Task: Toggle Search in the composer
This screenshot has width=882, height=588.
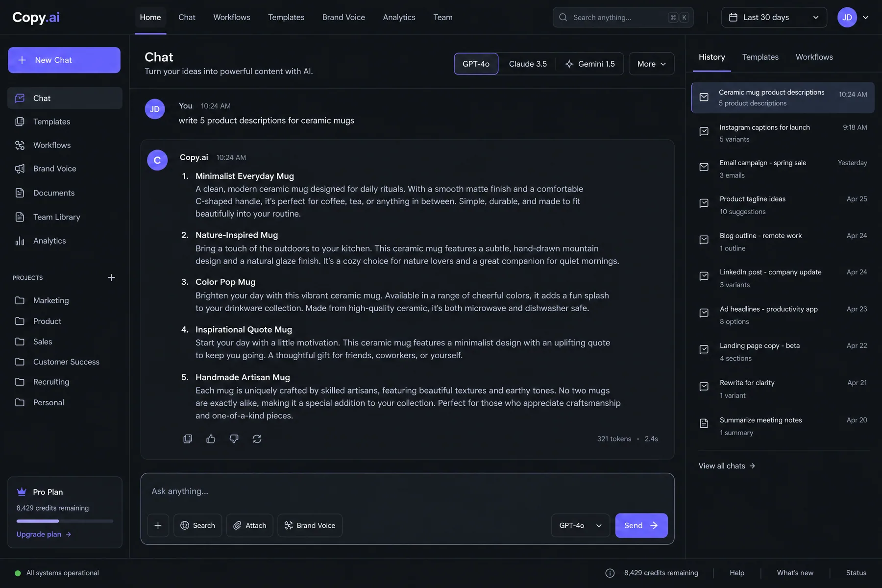Action: (x=197, y=525)
